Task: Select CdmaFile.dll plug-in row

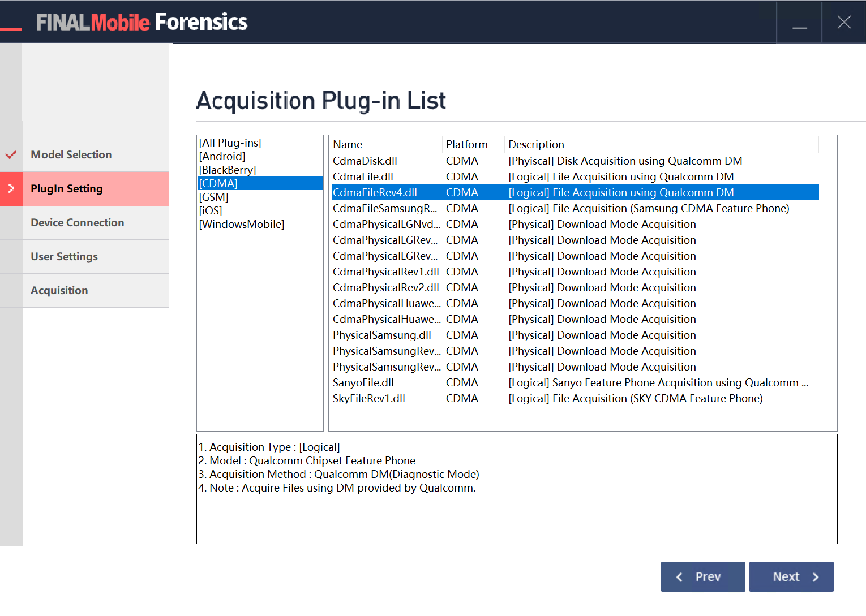Action: tap(575, 177)
